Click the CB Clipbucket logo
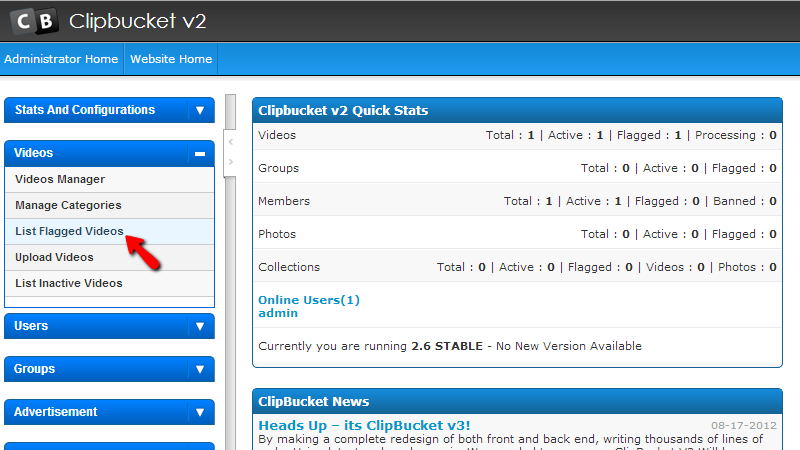800x450 pixels. pyautogui.click(x=34, y=21)
